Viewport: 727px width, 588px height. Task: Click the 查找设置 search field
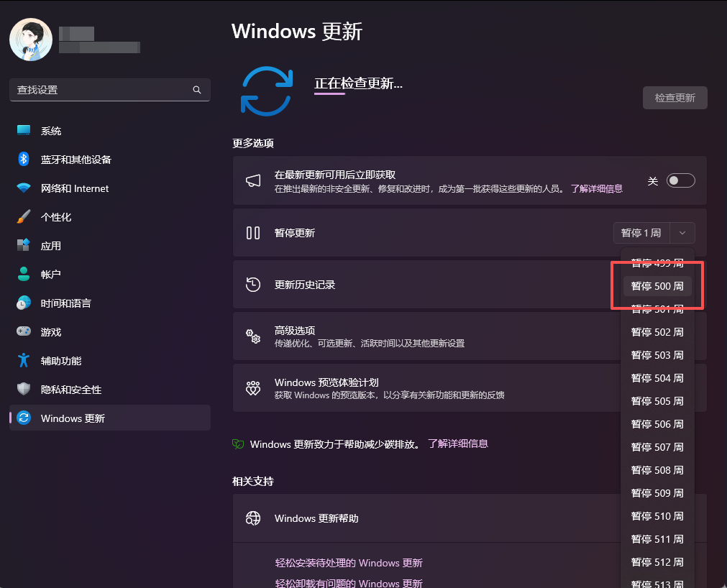109,90
